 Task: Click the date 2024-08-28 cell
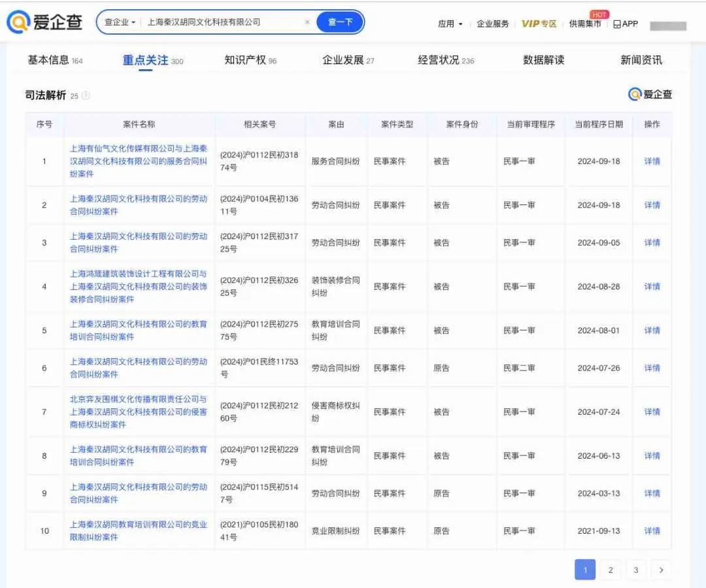click(599, 287)
